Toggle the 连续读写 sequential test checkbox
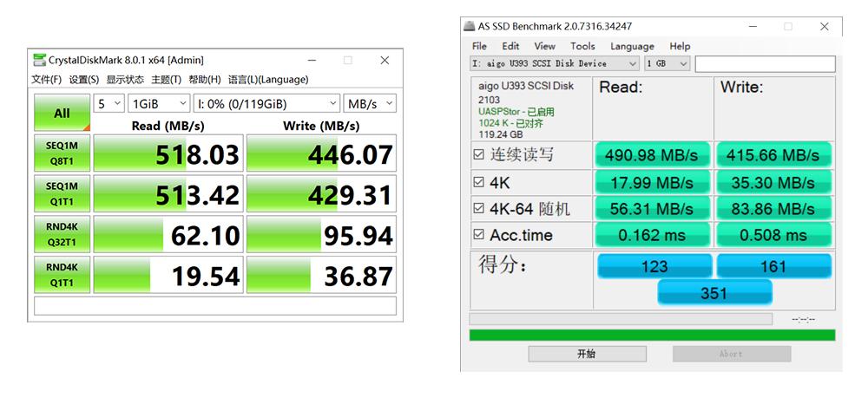This screenshot has width=868, height=404. coord(479,155)
